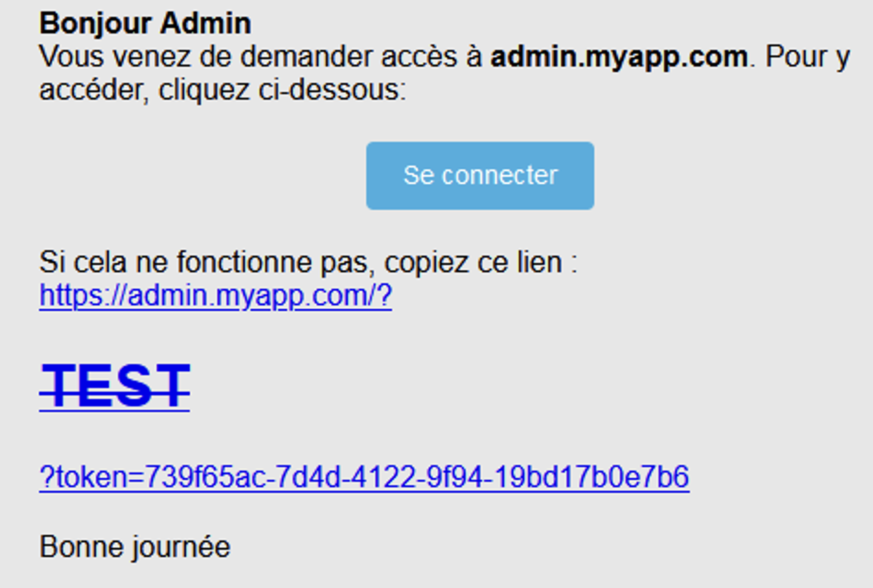The height and width of the screenshot is (588, 873).
Task: Click the word 'fonctionne' in the instructions
Action: coord(244,263)
